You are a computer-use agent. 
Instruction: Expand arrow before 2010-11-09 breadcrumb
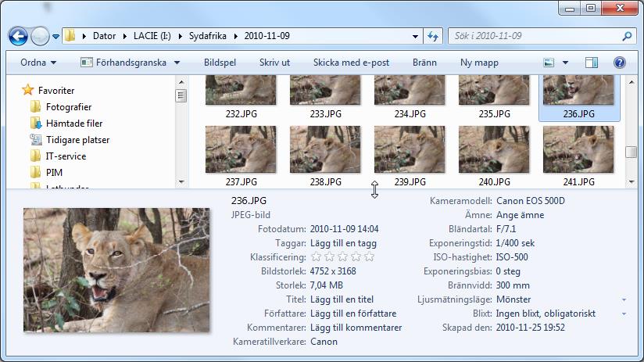(x=236, y=36)
